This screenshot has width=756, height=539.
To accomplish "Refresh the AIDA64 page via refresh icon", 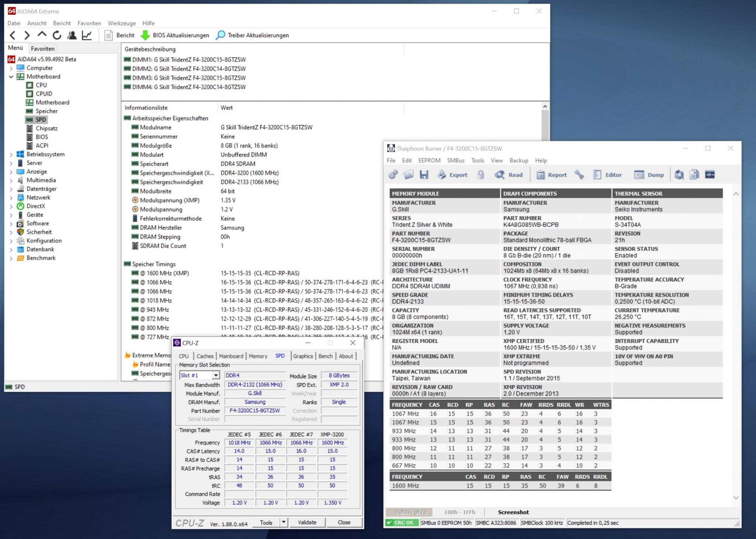I will click(57, 35).
